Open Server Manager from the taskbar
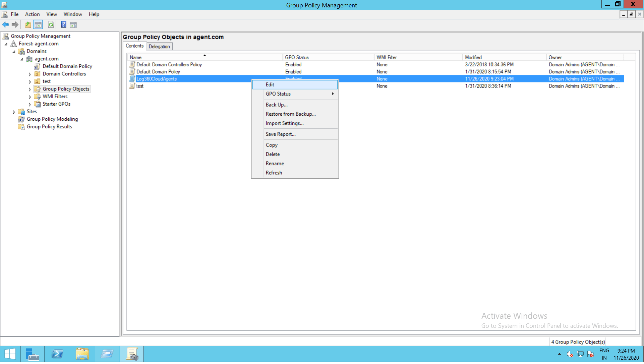The image size is (644, 364). point(33,354)
